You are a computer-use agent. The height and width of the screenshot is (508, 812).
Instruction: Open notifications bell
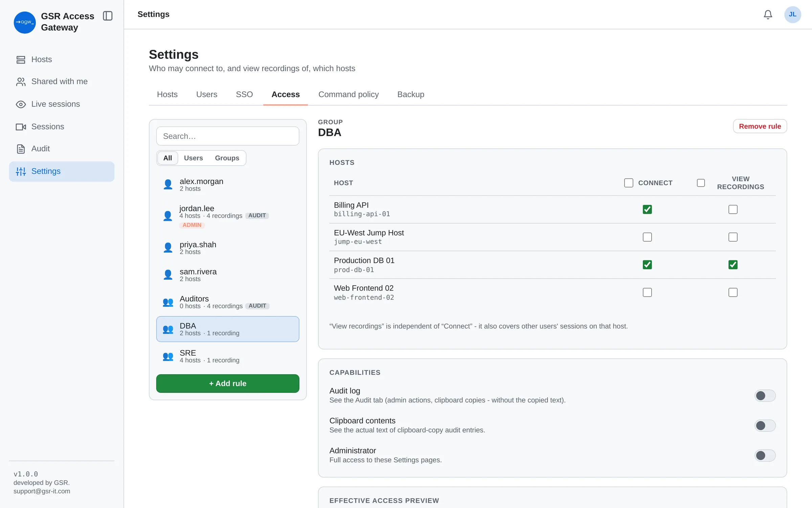pyautogui.click(x=768, y=15)
